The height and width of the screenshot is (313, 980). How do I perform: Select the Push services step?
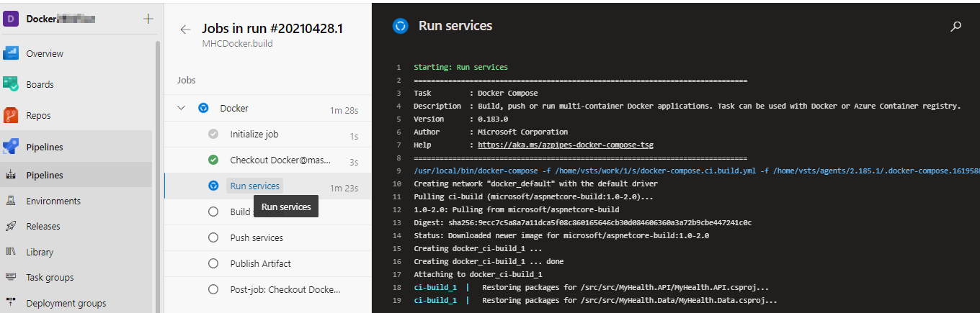point(268,237)
